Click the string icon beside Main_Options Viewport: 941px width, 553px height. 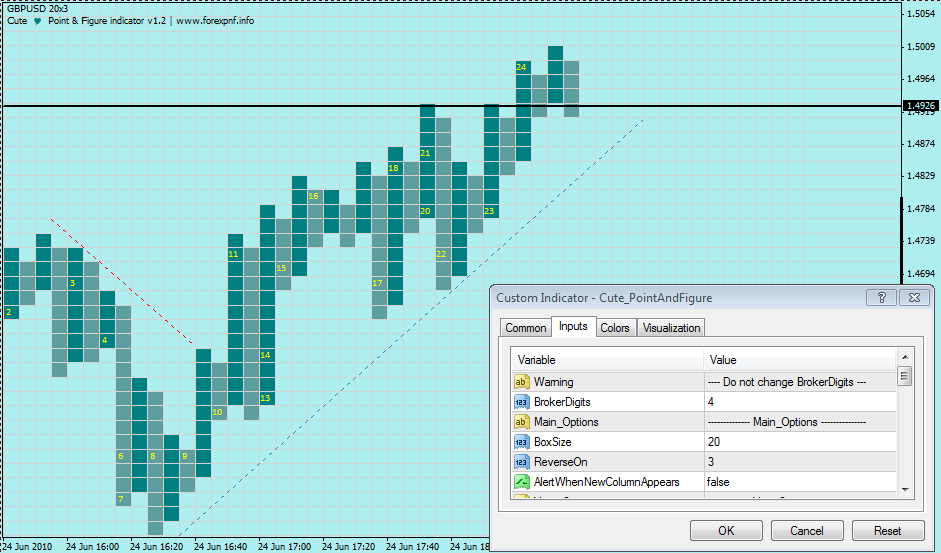pos(521,422)
